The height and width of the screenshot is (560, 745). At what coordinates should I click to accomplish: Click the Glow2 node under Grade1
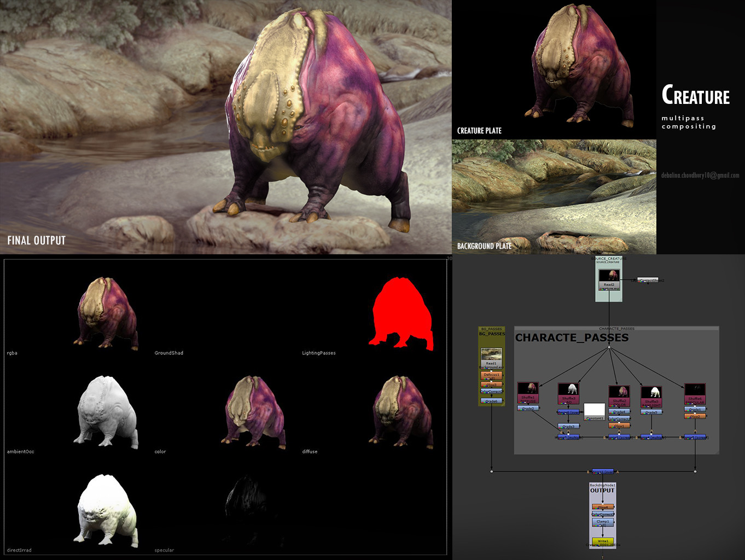[695, 416]
